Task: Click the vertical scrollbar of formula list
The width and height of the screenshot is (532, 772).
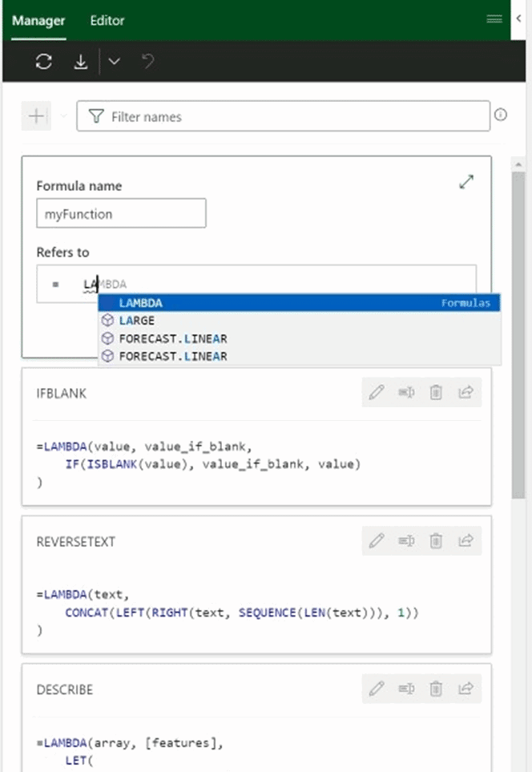Action: coord(518,337)
